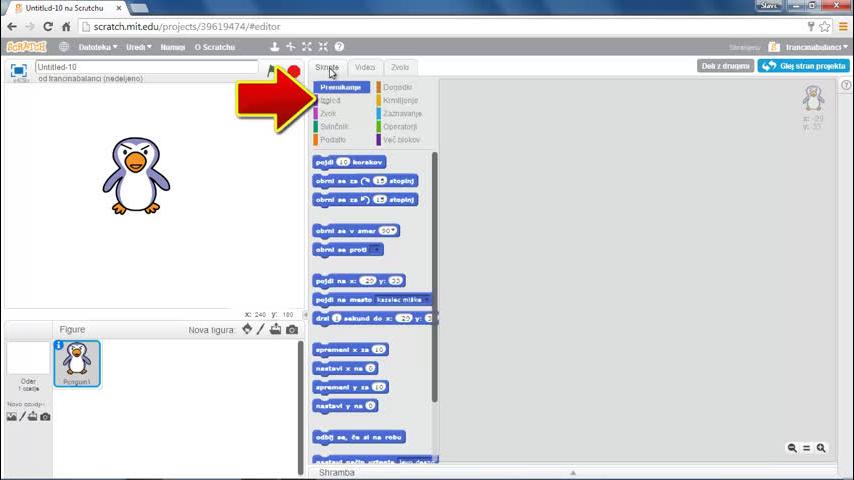854x480 pixels.
Task: Zoom in on the scripts area
Action: (x=821, y=449)
